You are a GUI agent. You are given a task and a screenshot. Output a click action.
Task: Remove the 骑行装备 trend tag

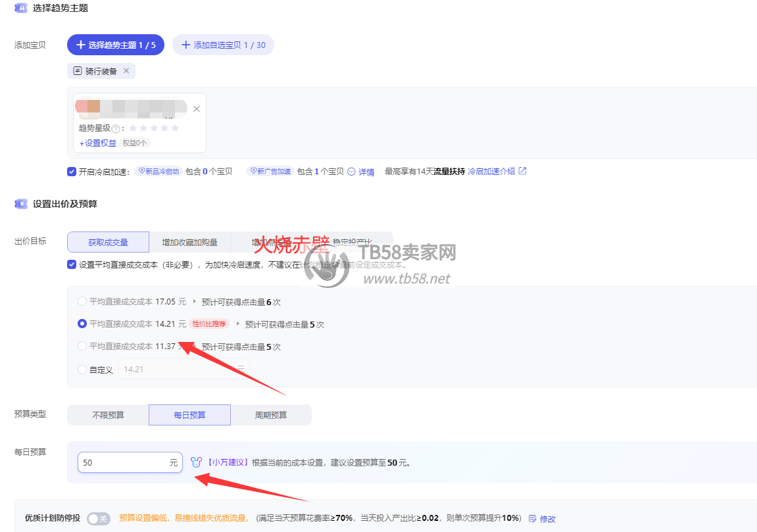pyautogui.click(x=126, y=71)
